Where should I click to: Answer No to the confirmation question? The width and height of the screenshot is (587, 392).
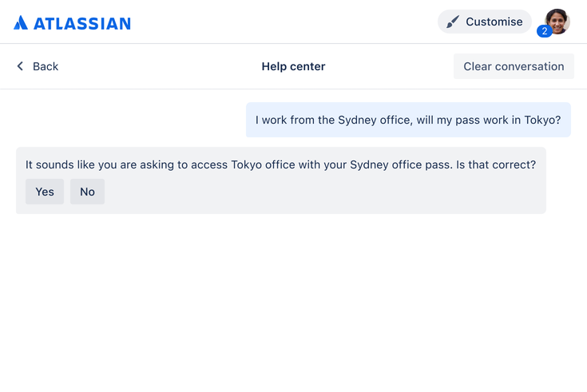[87, 192]
